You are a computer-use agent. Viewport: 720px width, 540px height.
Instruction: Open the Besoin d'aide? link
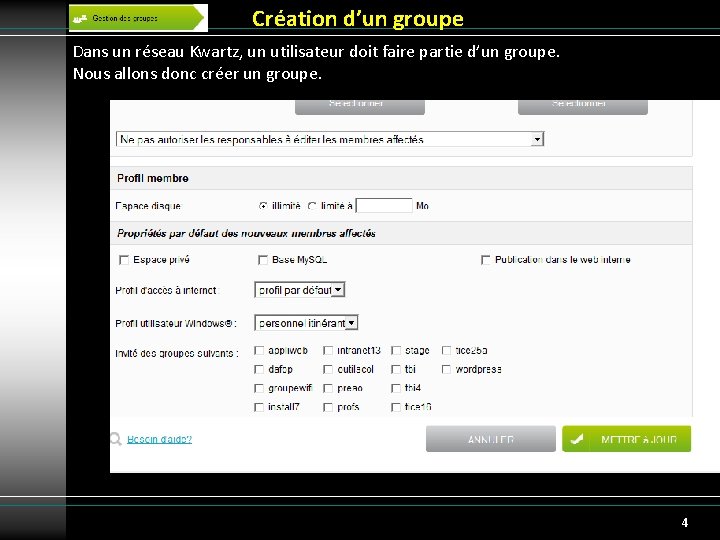tap(159, 439)
